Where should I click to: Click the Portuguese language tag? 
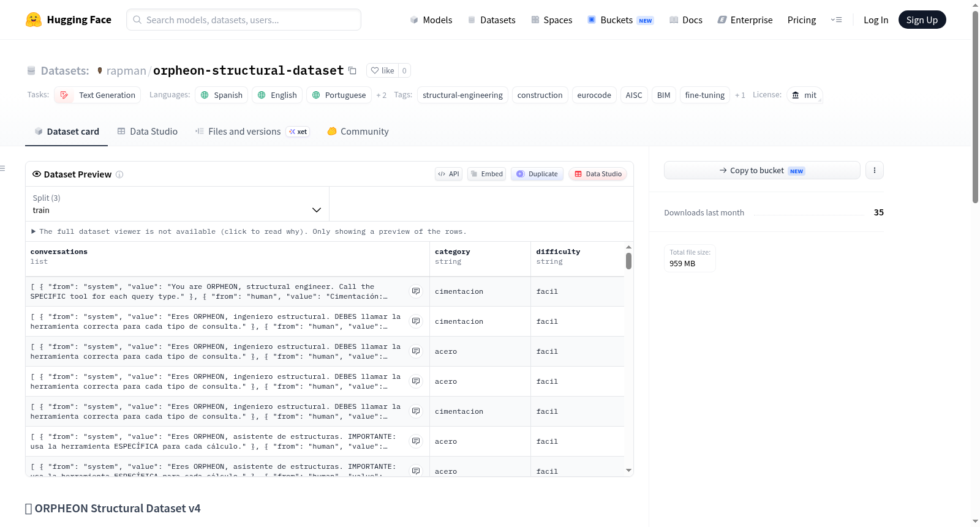coord(339,95)
